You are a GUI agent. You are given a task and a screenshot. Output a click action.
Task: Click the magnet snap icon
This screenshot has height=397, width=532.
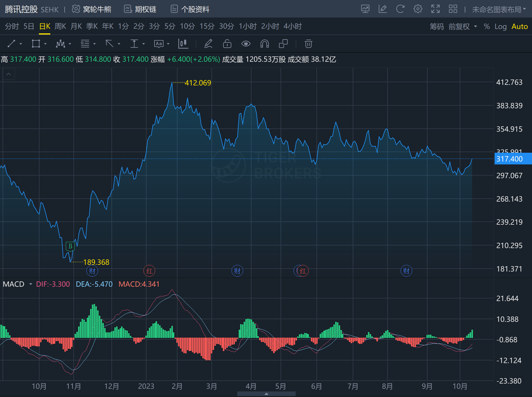264,44
